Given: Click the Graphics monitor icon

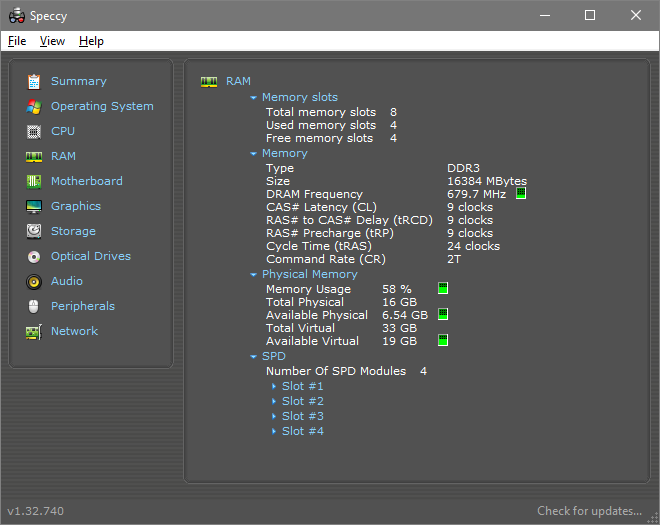Looking at the screenshot, I should click(x=34, y=206).
